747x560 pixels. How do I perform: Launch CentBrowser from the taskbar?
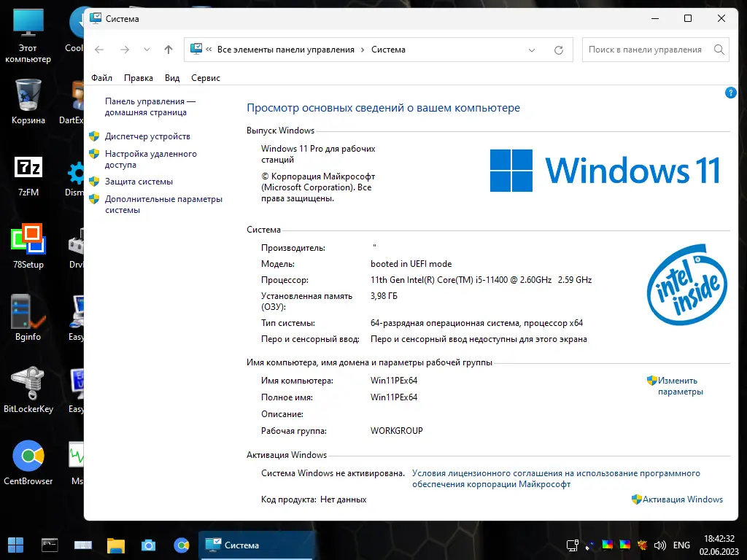(182, 545)
